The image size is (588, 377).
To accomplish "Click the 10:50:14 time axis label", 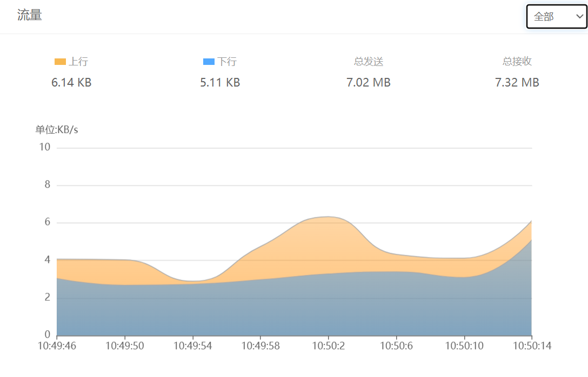I will pyautogui.click(x=532, y=346).
